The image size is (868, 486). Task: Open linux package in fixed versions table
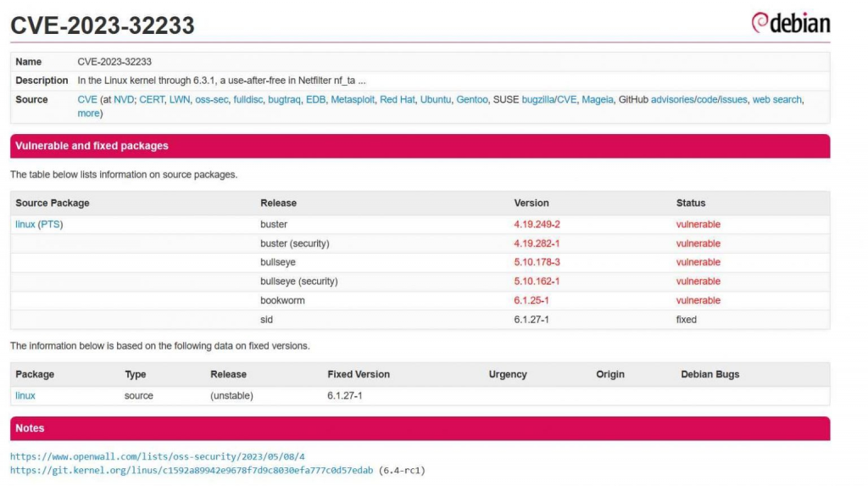pos(25,395)
